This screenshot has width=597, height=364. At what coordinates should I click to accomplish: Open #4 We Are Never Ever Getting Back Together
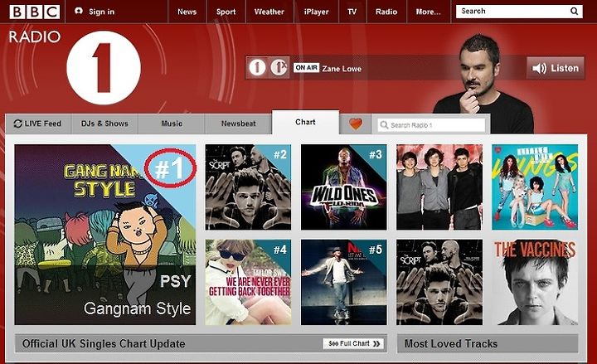(248, 282)
